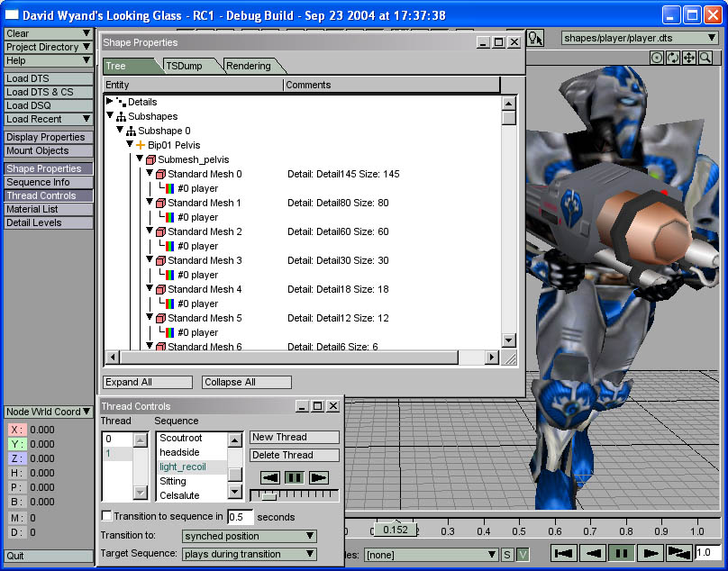
Task: Click the New Thread button
Action: click(294, 437)
